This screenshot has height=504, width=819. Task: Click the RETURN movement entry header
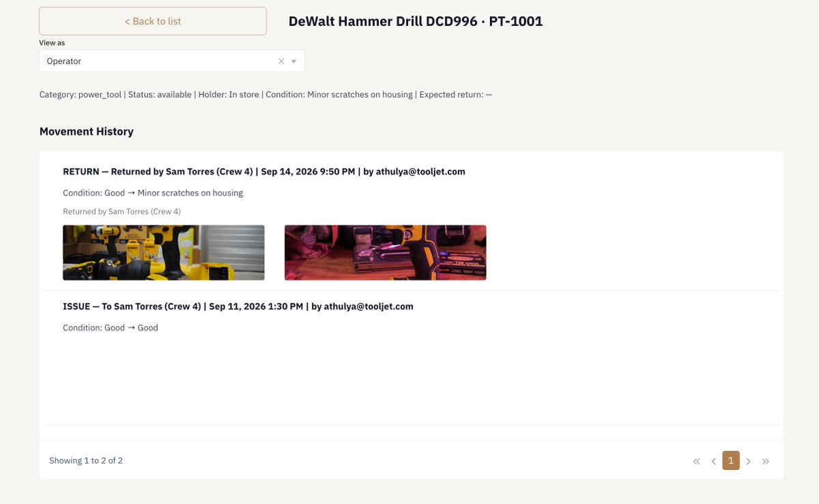pos(264,172)
